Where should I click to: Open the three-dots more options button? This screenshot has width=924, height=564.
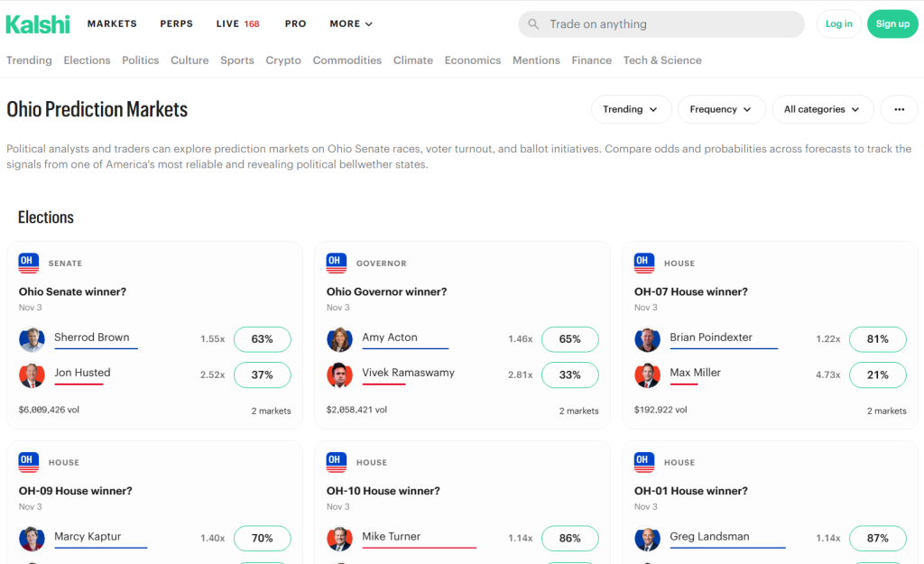(x=900, y=109)
